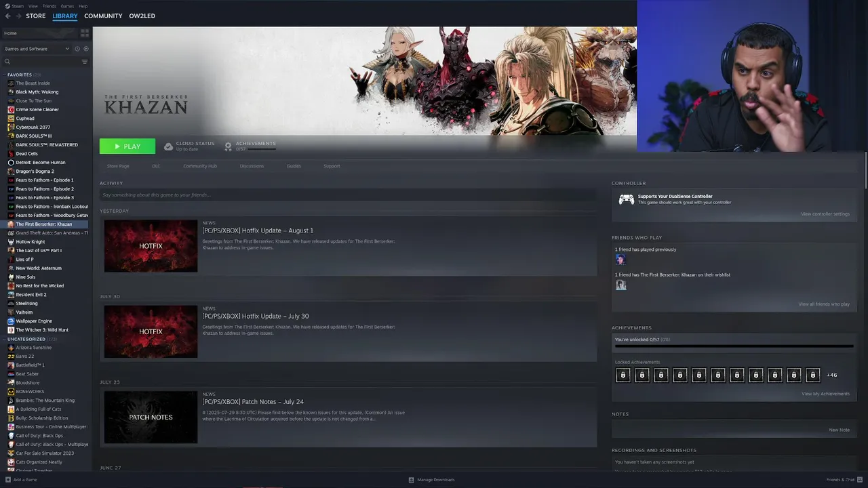Click the recent activity clock icon
Image resolution: width=868 pixels, height=488 pixels.
77,49
